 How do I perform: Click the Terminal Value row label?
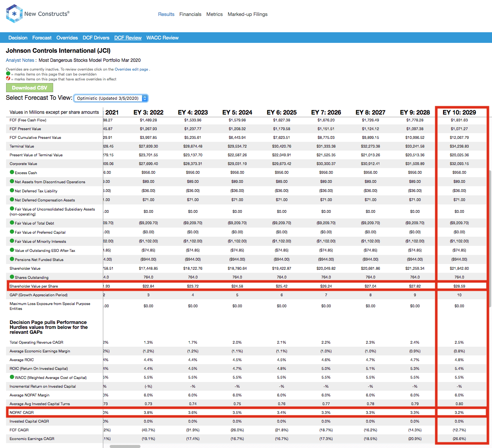tap(22, 146)
